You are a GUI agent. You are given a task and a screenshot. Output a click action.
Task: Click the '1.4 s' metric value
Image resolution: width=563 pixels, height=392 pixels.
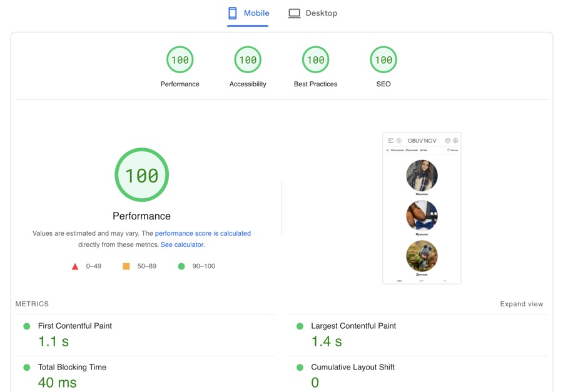coord(327,341)
